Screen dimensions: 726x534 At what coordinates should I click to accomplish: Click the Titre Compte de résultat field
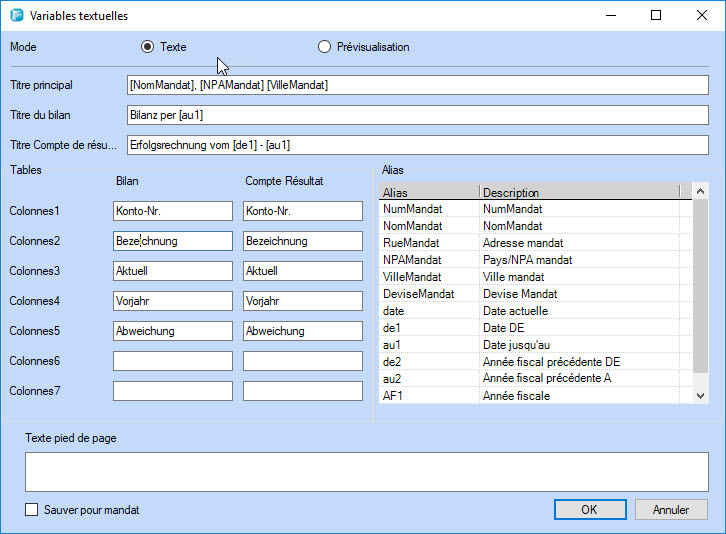417,145
